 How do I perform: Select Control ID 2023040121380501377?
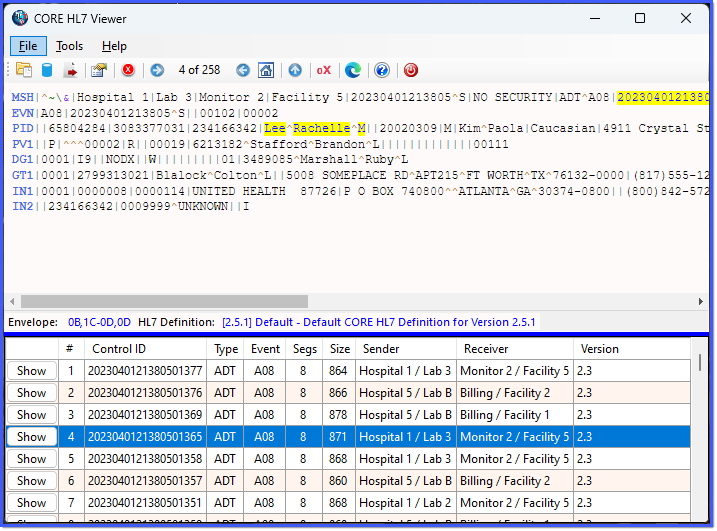[x=145, y=370]
